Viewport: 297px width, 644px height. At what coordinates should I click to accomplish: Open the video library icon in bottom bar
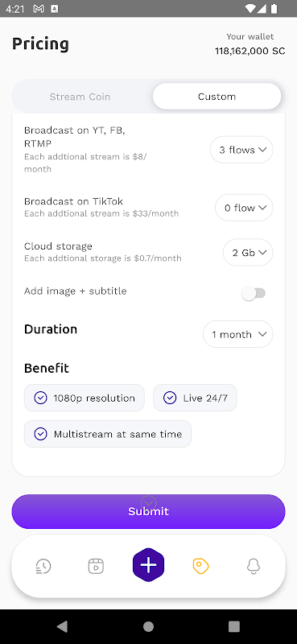pos(96,566)
